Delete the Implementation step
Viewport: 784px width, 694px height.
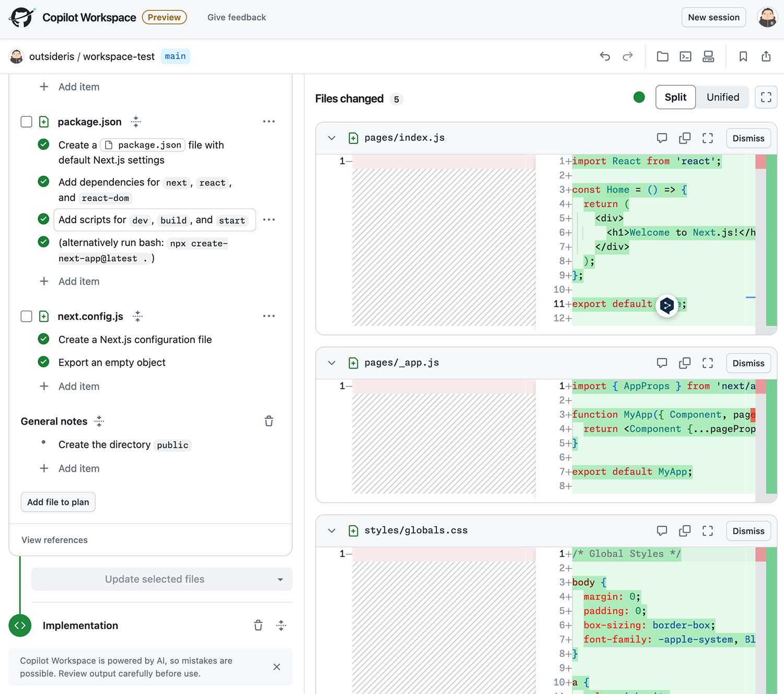point(258,625)
